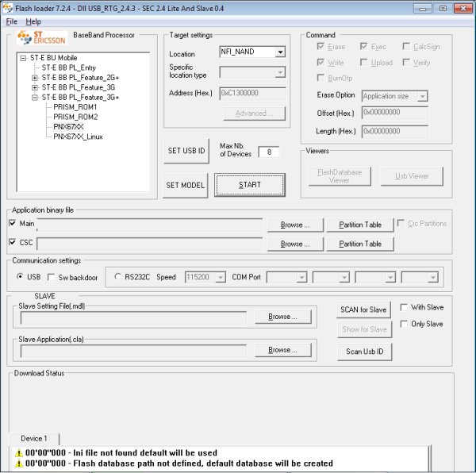Open the FlashDatabase Viewer
The height and width of the screenshot is (473, 476).
pos(340,176)
